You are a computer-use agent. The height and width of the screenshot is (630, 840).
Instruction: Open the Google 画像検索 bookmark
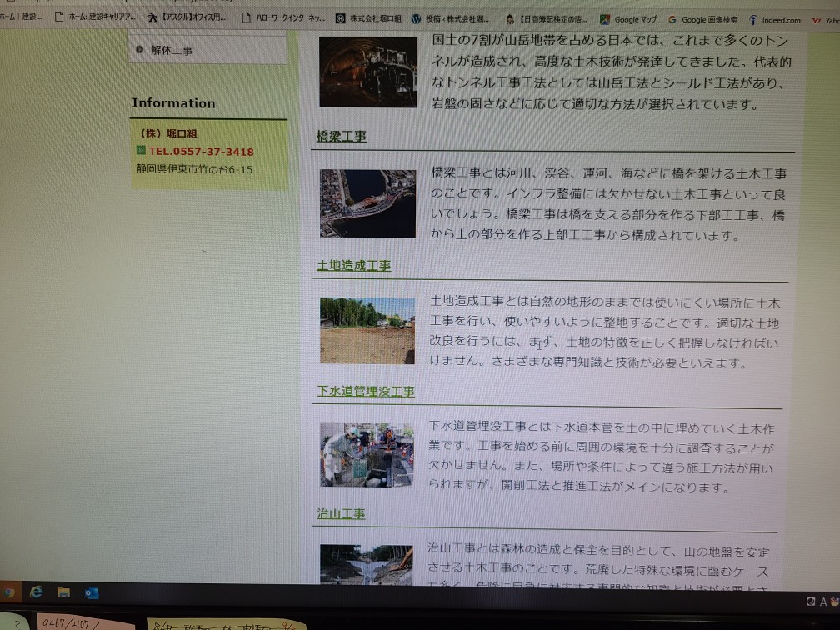click(702, 20)
